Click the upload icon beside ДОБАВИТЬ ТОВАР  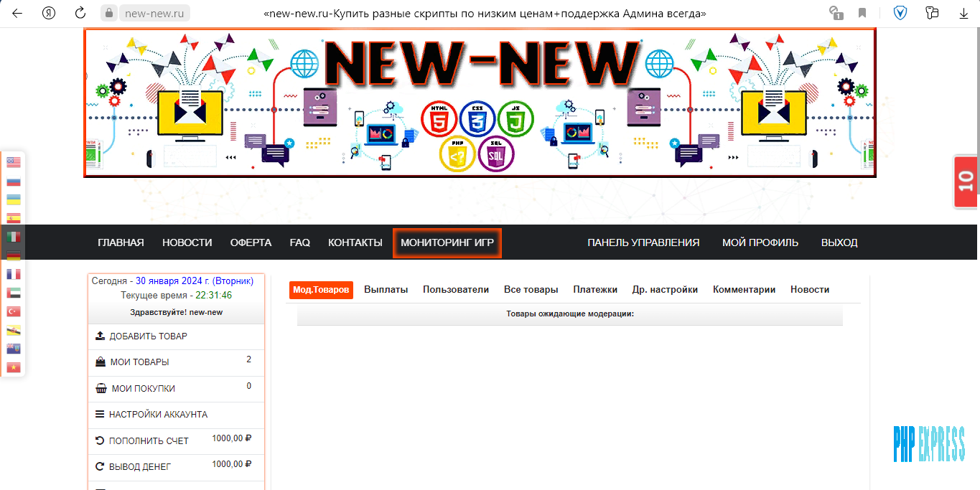pyautogui.click(x=100, y=336)
